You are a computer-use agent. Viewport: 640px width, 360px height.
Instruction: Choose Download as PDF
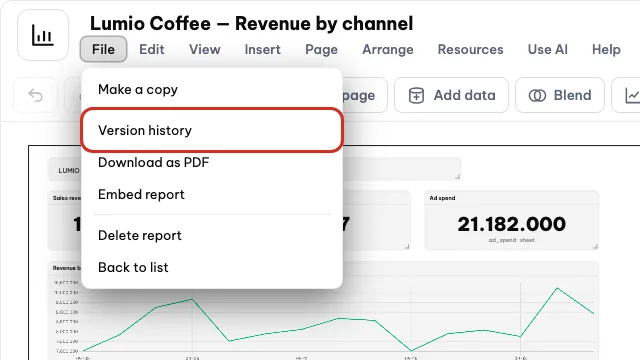pyautogui.click(x=212, y=162)
